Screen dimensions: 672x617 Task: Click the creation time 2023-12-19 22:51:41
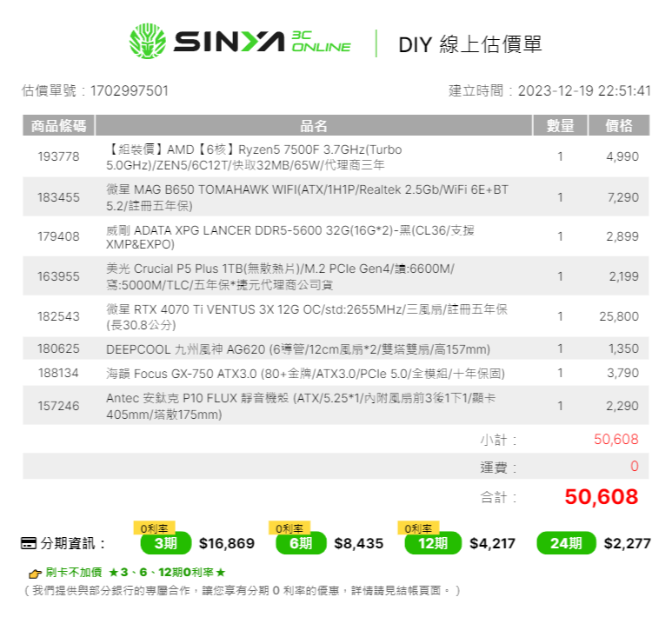pos(584,91)
